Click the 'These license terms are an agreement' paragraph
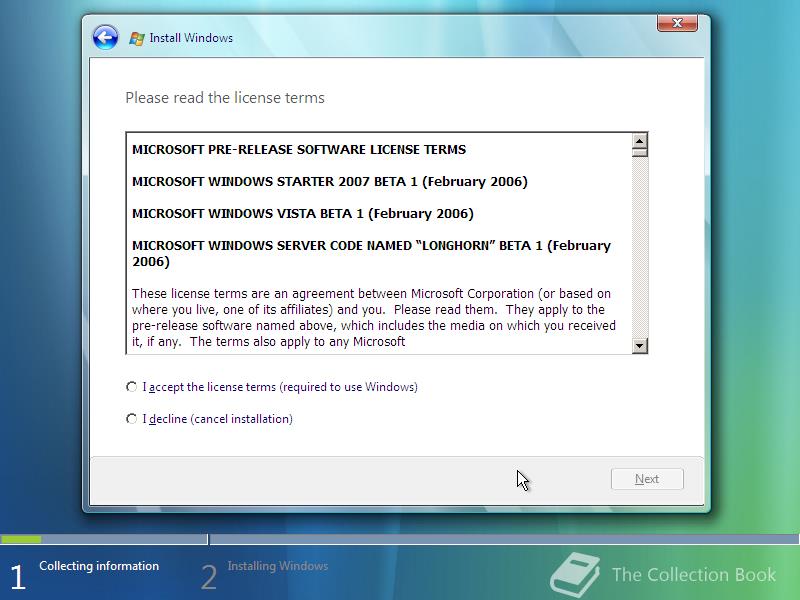This screenshot has height=600, width=800. click(374, 317)
